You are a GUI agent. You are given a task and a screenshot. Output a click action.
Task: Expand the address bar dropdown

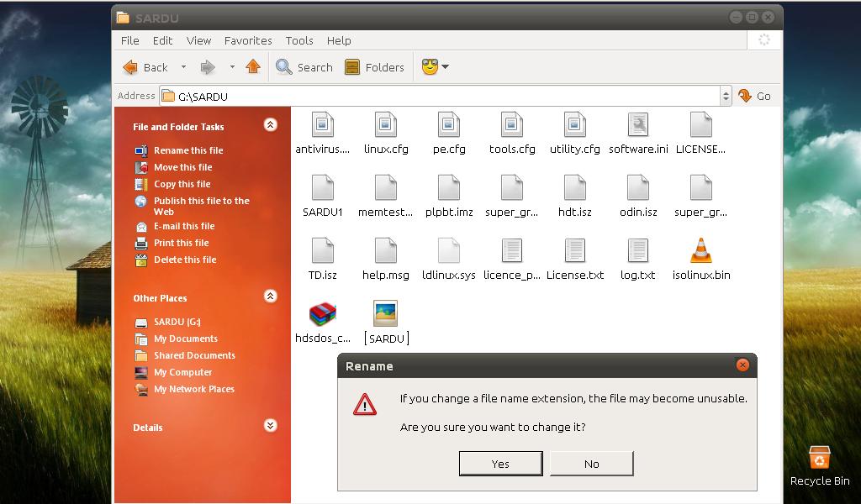click(x=726, y=97)
